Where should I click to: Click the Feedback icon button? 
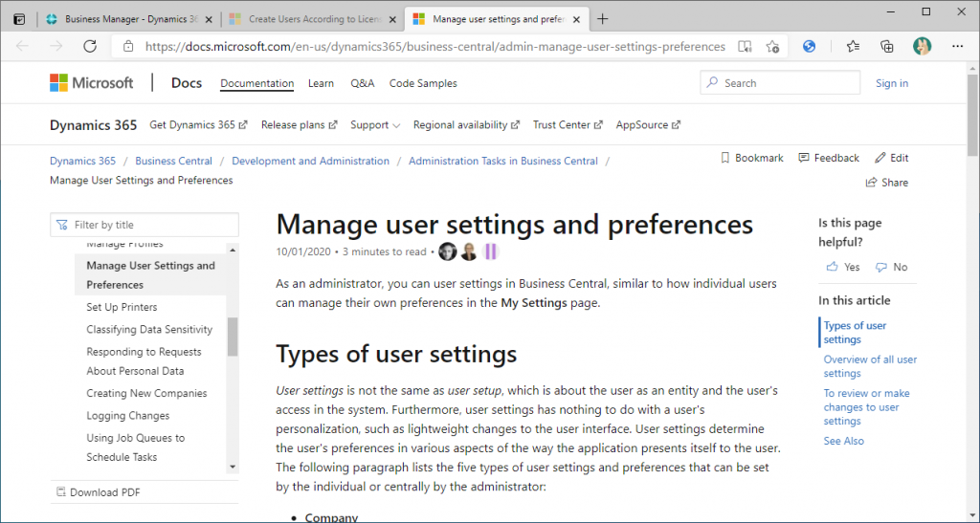tap(804, 158)
